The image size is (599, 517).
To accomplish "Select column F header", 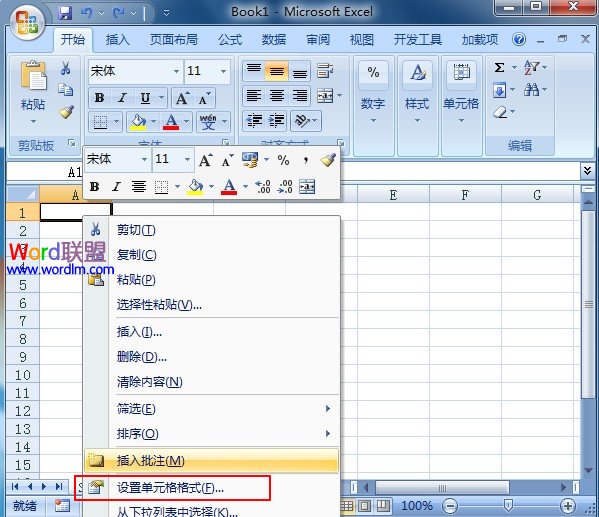I will (465, 194).
